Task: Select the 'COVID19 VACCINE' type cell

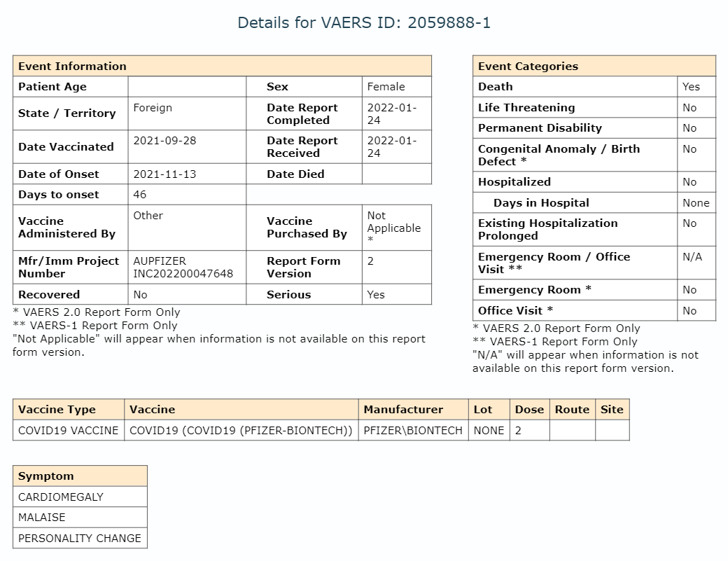Action: coord(69,431)
